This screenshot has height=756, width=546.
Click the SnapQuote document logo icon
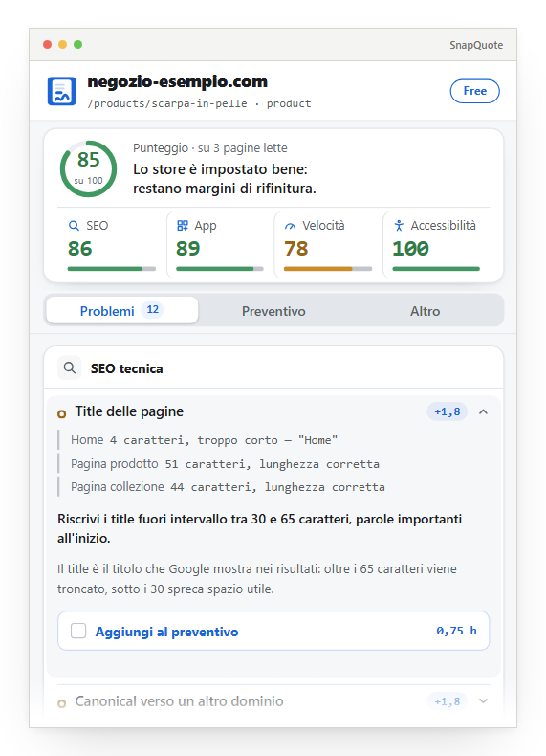click(x=62, y=91)
